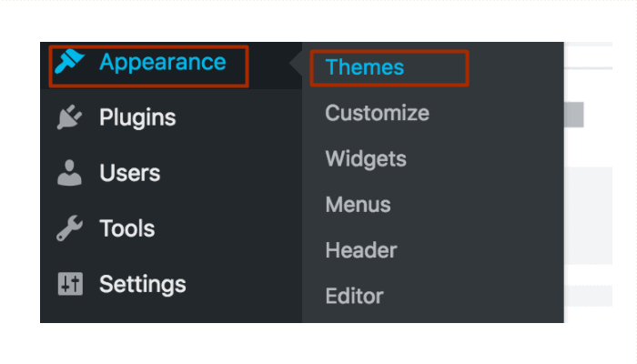Open Widgets from the Appearance submenu
Image resolution: width=637 pixels, height=364 pixels.
pyautogui.click(x=366, y=159)
